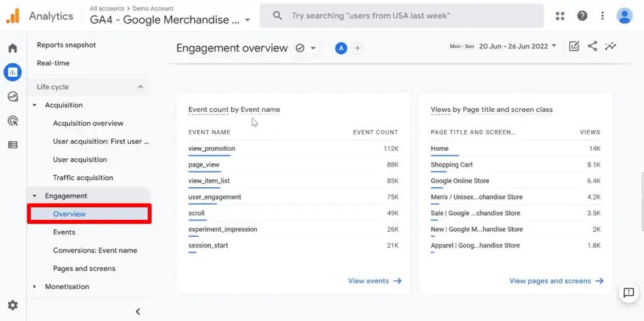Expand the Monetisation tree node
The width and height of the screenshot is (644, 321).
(35, 286)
